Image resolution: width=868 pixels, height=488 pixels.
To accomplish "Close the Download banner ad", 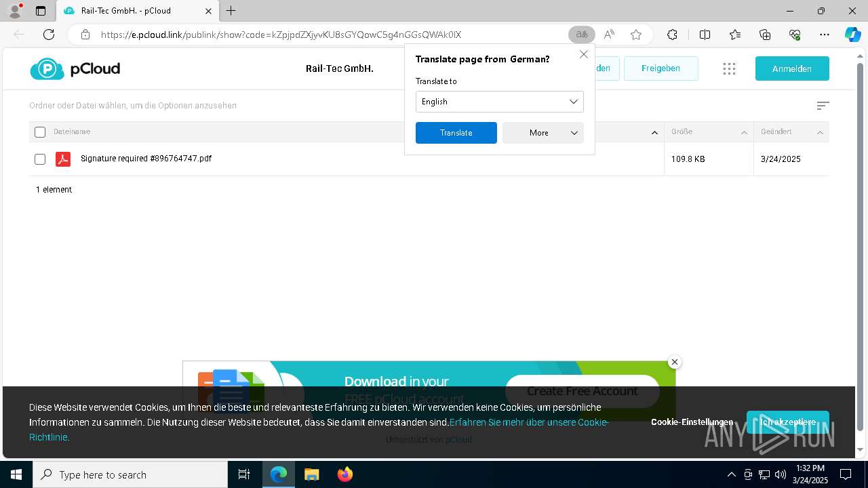I will point(674,362).
